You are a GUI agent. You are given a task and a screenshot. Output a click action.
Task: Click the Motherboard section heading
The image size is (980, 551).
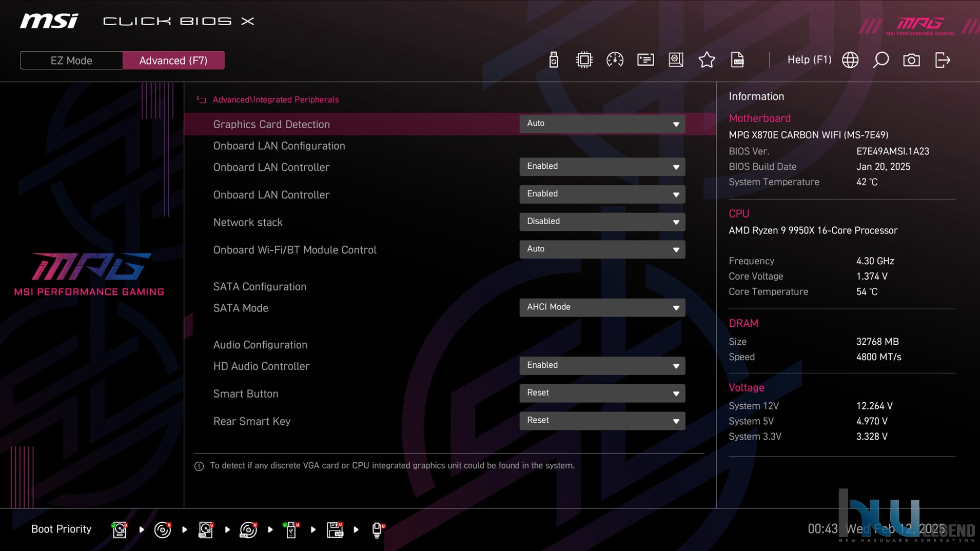coord(759,119)
